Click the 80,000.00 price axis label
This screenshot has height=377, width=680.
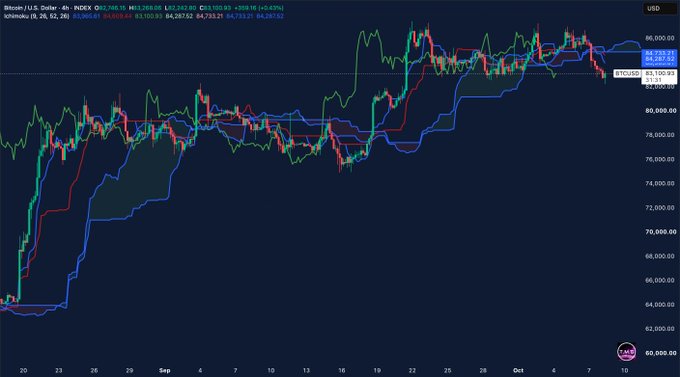[660, 111]
